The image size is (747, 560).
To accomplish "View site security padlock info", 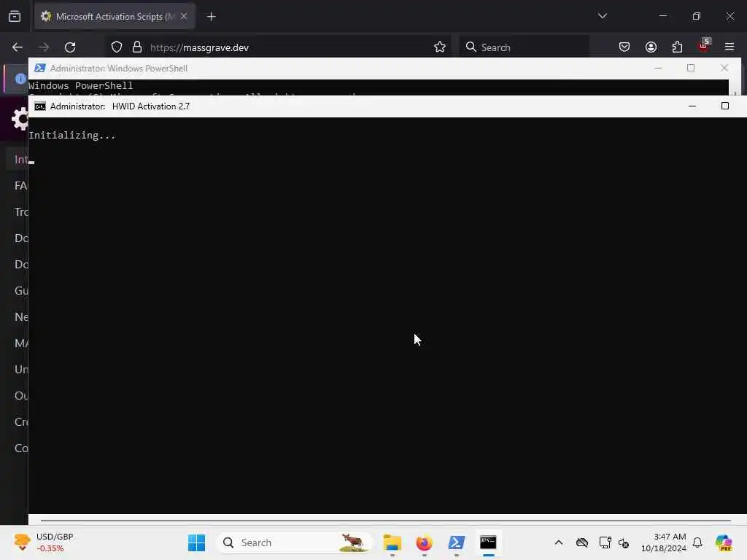I will [x=137, y=47].
